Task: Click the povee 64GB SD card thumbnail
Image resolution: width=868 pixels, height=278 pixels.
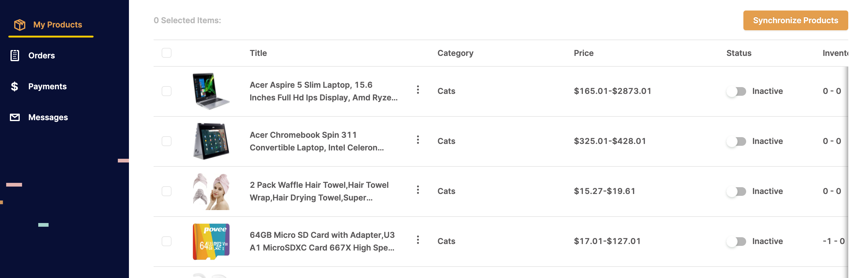Action: [x=211, y=242]
